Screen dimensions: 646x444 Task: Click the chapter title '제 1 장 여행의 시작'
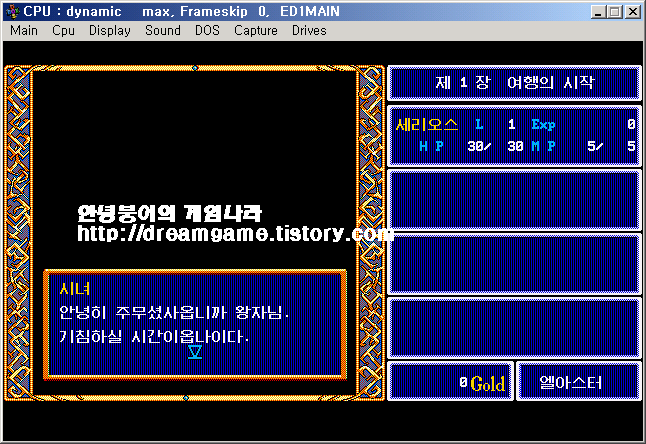[x=515, y=82]
